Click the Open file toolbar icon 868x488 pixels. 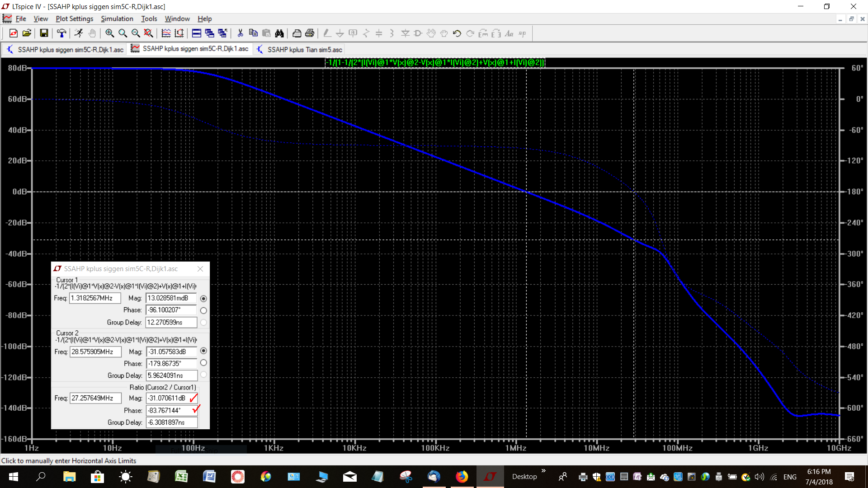[x=27, y=33]
